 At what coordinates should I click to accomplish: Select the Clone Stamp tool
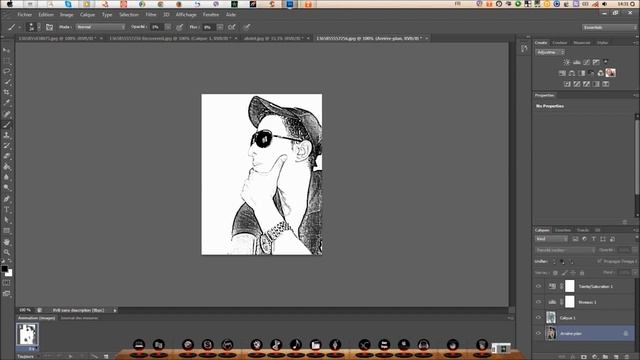coord(7,136)
